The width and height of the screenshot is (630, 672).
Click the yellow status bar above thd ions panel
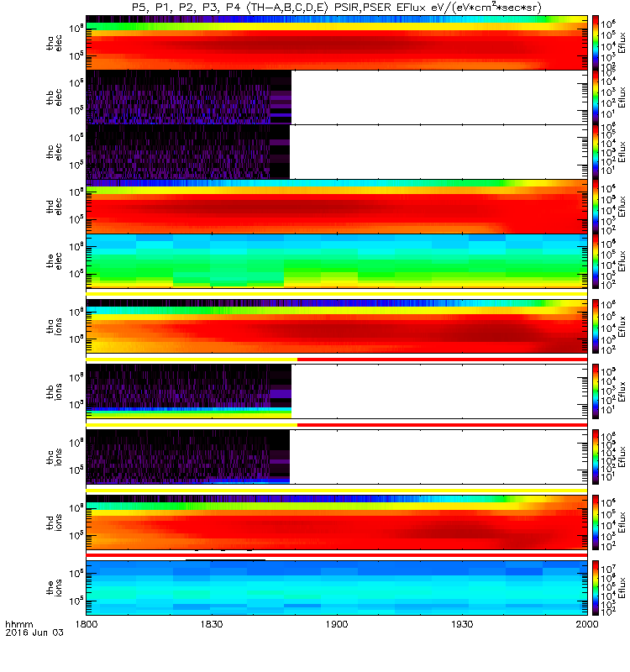(337, 491)
